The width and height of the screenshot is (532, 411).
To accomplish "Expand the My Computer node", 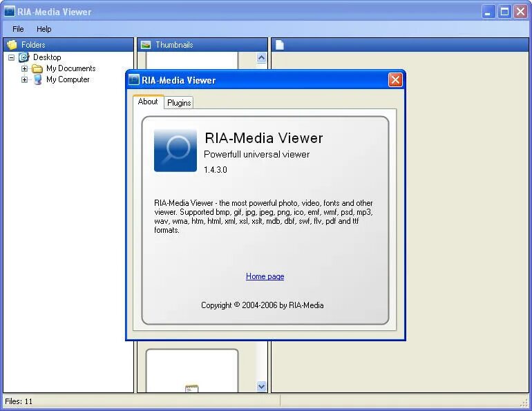I will (24, 79).
